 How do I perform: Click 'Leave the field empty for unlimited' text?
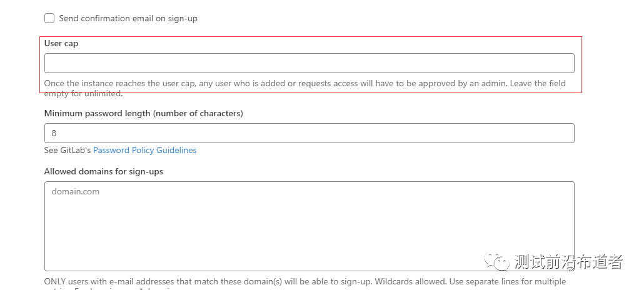(533, 84)
